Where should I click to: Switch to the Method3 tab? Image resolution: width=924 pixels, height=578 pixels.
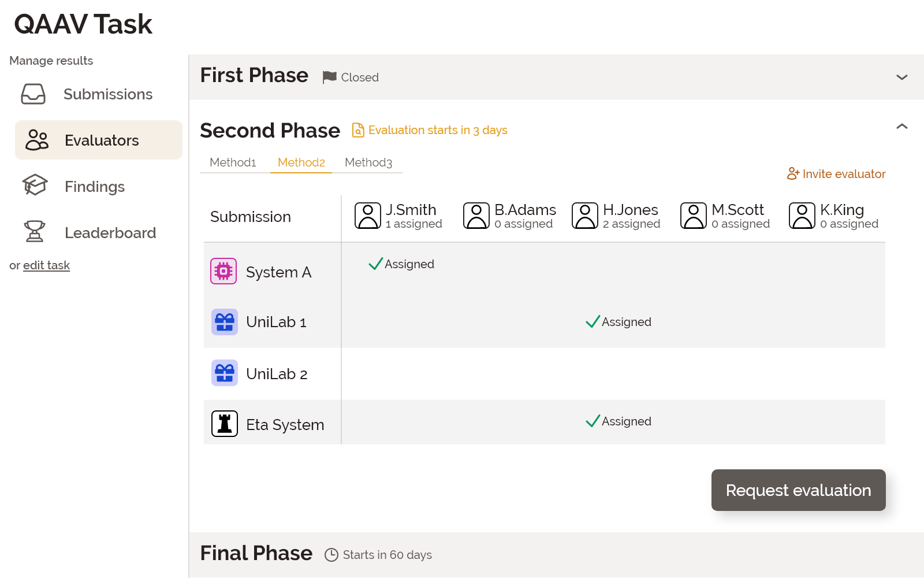368,162
